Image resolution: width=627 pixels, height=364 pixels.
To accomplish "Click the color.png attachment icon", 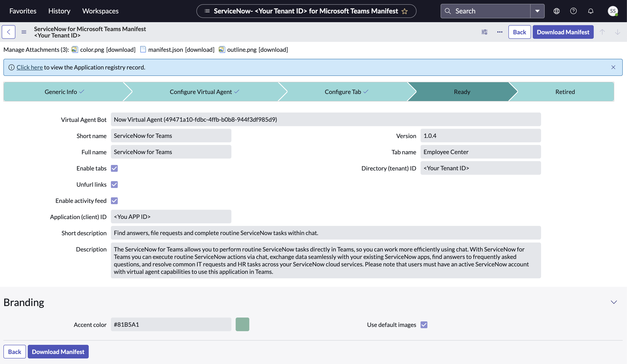I will (x=75, y=49).
